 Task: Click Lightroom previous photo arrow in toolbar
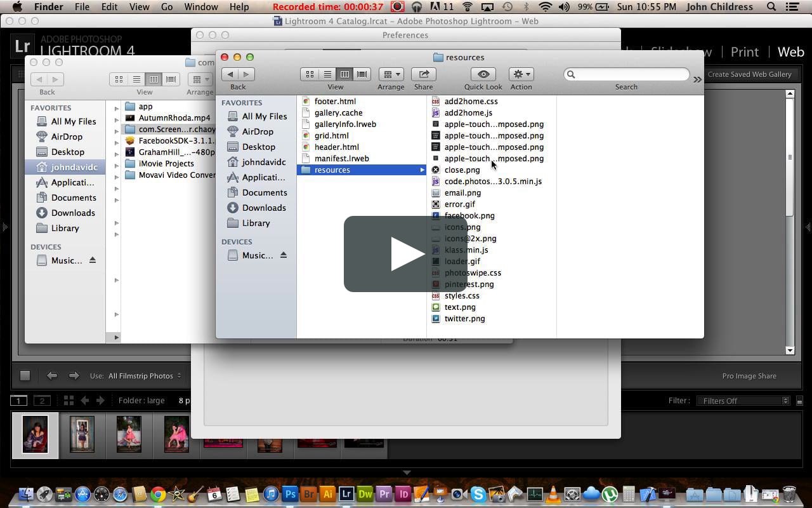coord(52,376)
